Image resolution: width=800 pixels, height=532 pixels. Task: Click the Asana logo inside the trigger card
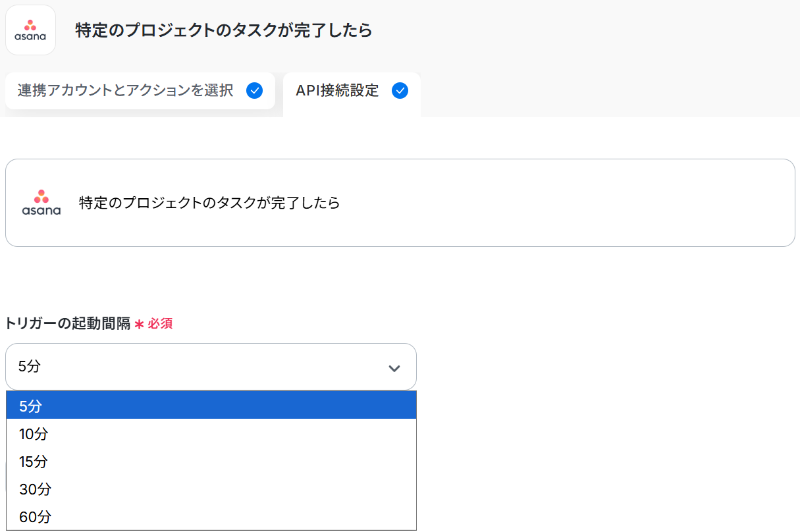[x=41, y=203]
